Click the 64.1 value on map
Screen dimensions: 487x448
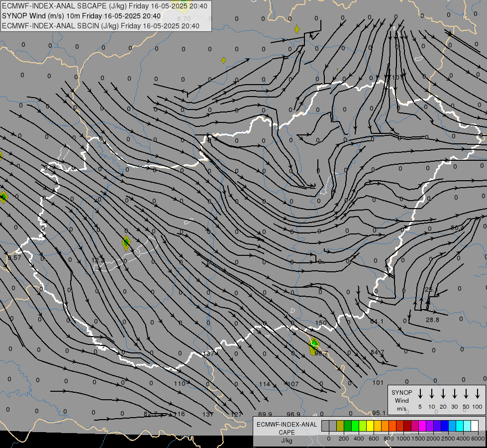click(x=377, y=321)
